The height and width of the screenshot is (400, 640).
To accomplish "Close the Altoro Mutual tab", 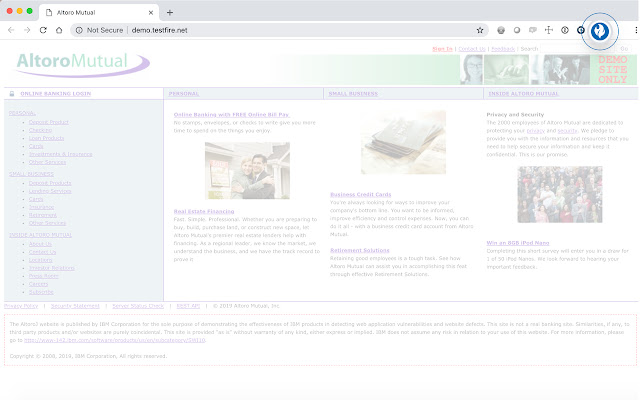I will (151, 13).
